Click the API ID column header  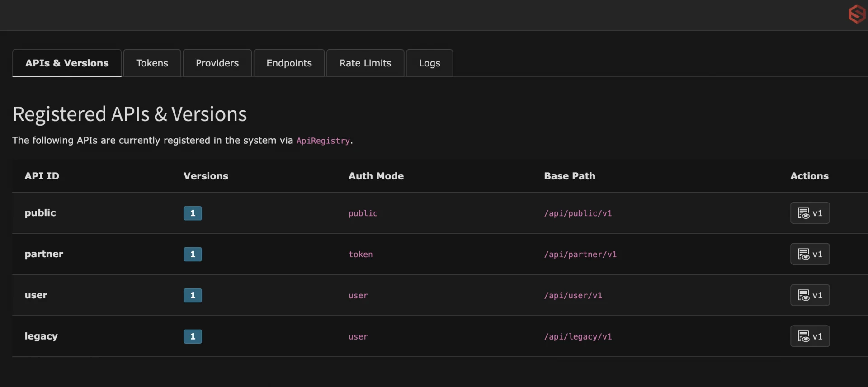click(42, 176)
